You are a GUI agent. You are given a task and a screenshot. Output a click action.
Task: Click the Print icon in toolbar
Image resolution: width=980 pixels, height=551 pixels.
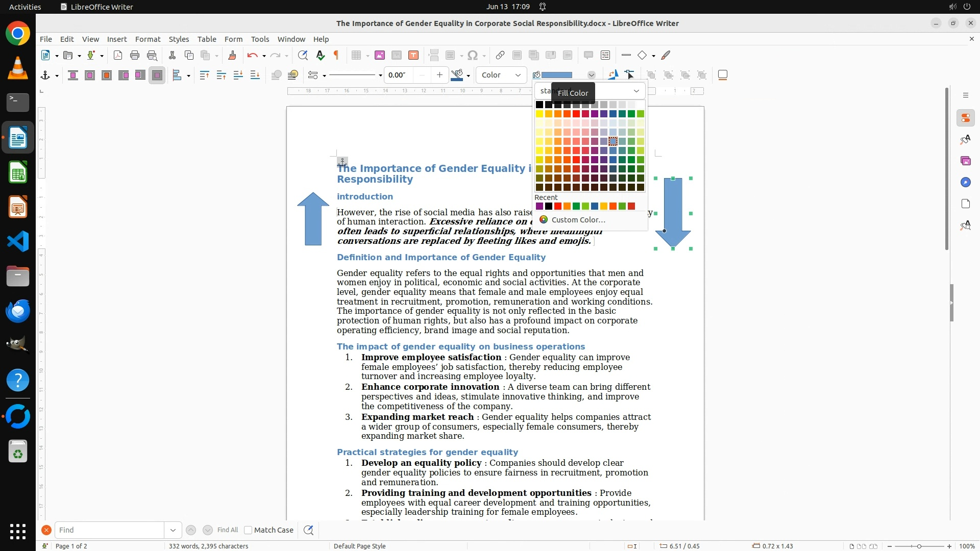(135, 55)
